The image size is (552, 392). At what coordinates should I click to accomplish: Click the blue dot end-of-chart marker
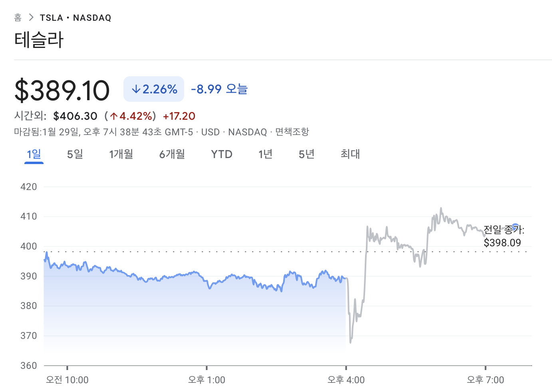click(515, 226)
